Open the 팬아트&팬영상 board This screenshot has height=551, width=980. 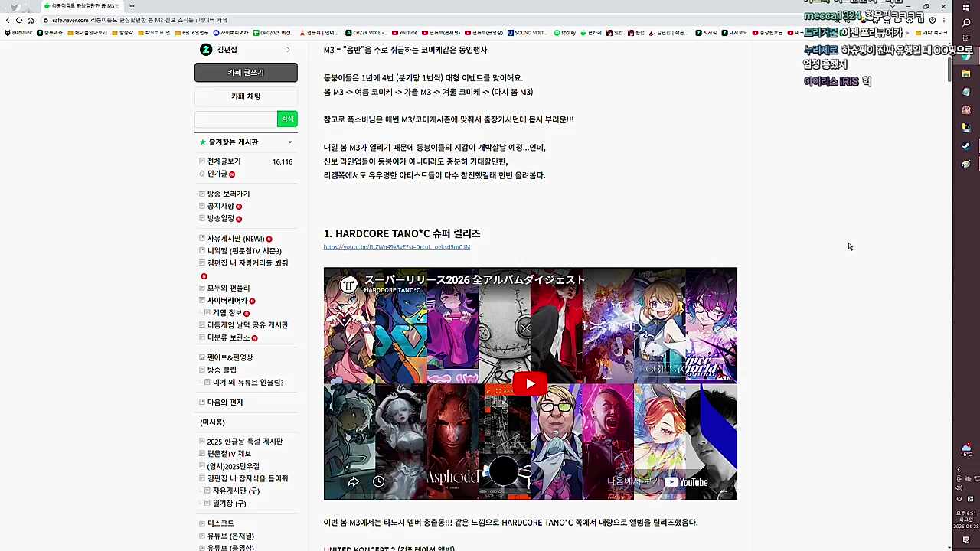(x=230, y=357)
